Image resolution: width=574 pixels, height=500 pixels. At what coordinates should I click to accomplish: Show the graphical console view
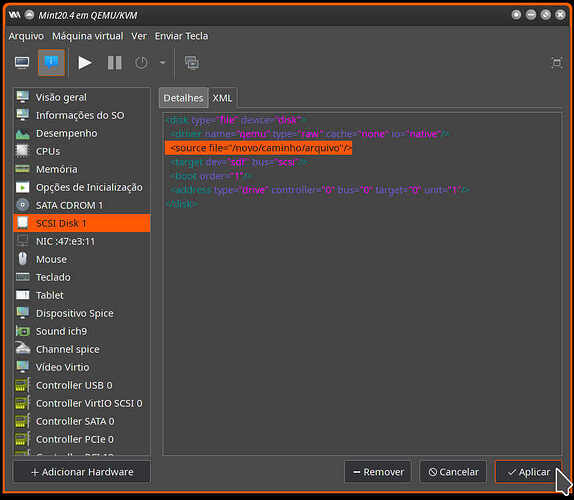[22, 63]
